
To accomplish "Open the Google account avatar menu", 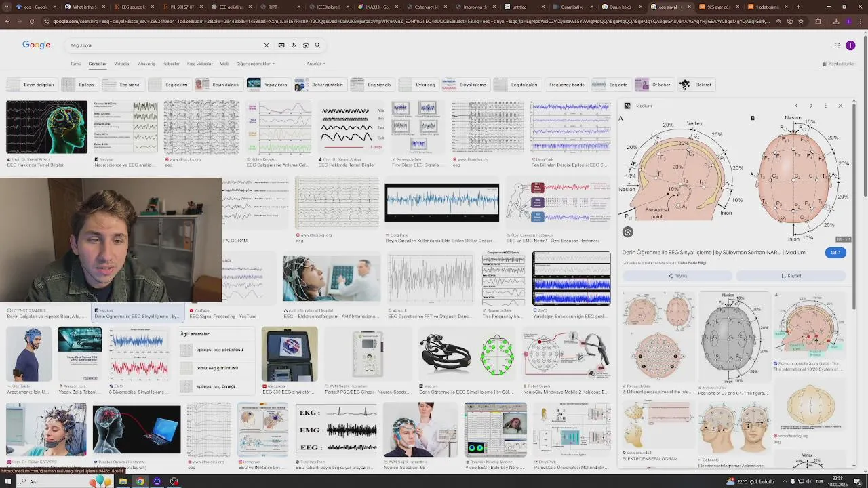I will coord(850,45).
